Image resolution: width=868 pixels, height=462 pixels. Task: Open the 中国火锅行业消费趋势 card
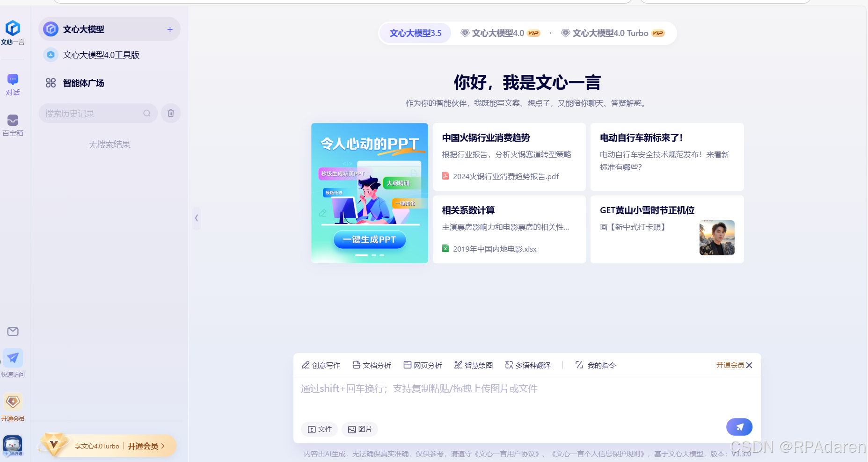coord(509,157)
